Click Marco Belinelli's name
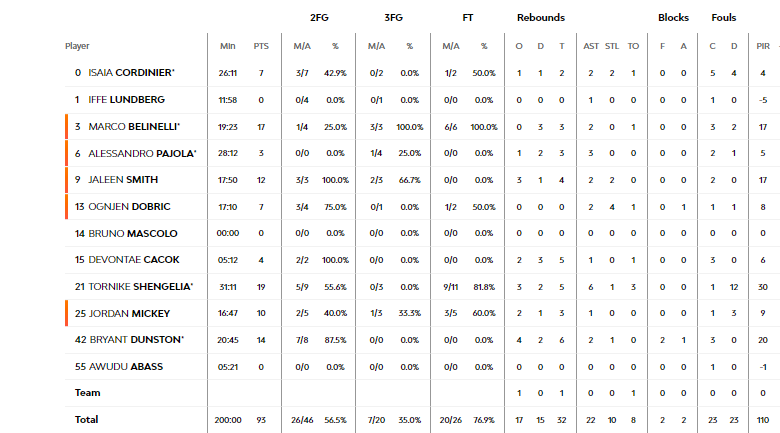 (134, 126)
